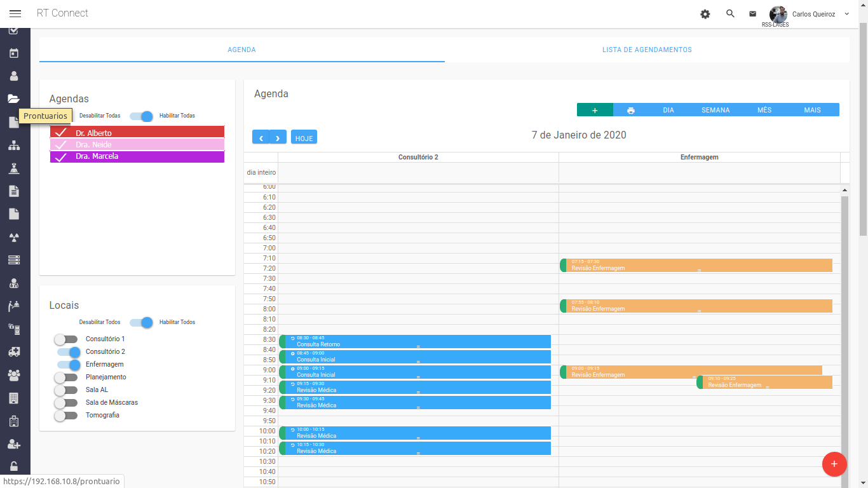868x488 pixels.
Task: Disable the Enfermagem location toggle
Action: (69, 365)
